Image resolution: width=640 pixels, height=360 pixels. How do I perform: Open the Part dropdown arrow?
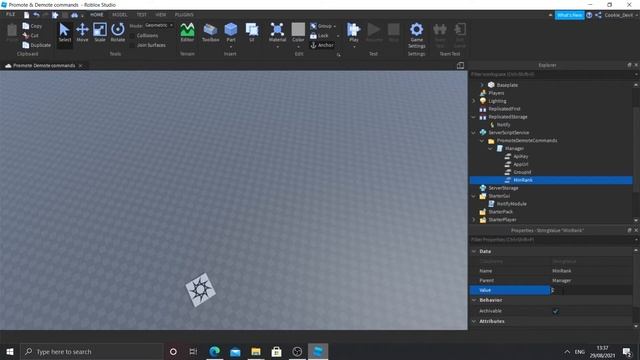click(x=231, y=47)
